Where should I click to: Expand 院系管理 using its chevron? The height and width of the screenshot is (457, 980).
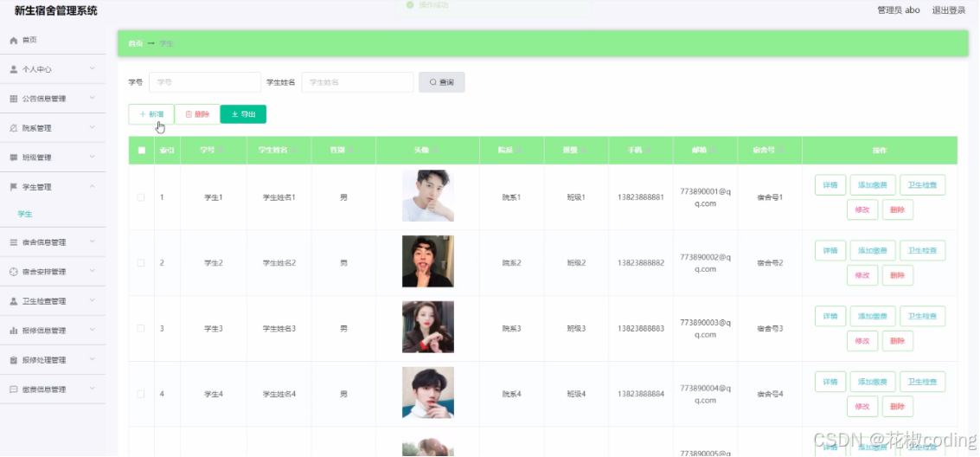[x=93, y=127]
